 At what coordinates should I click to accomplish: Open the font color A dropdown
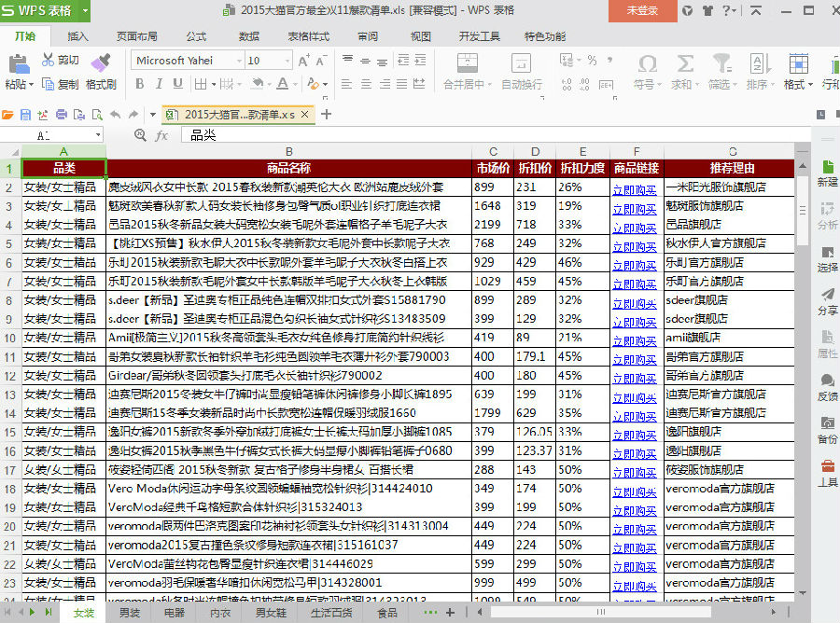pos(295,84)
